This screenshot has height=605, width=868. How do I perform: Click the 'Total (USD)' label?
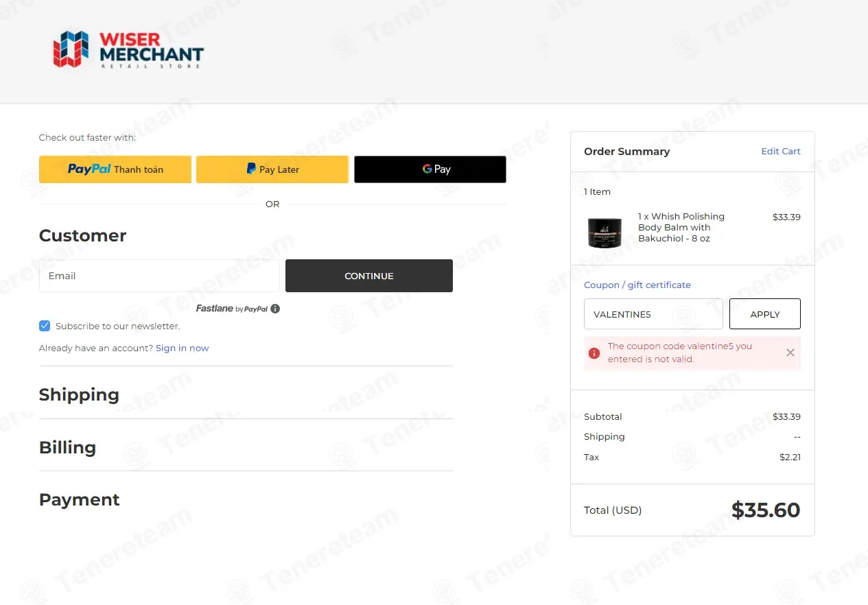(x=613, y=510)
